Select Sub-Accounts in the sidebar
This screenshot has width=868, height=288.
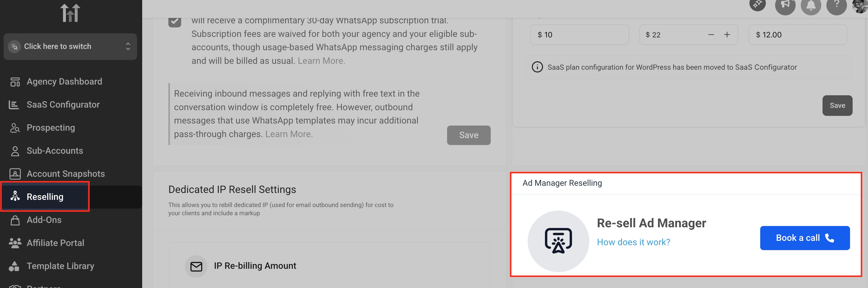(x=55, y=151)
